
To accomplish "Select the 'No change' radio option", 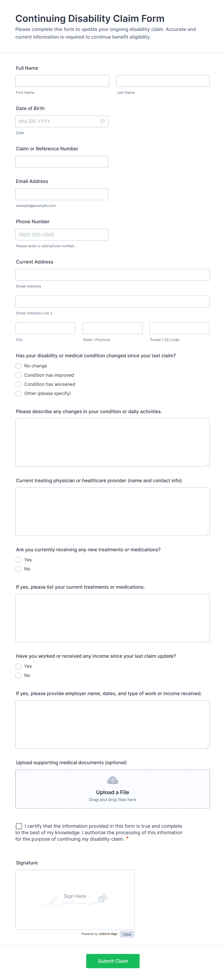I will coord(18,366).
